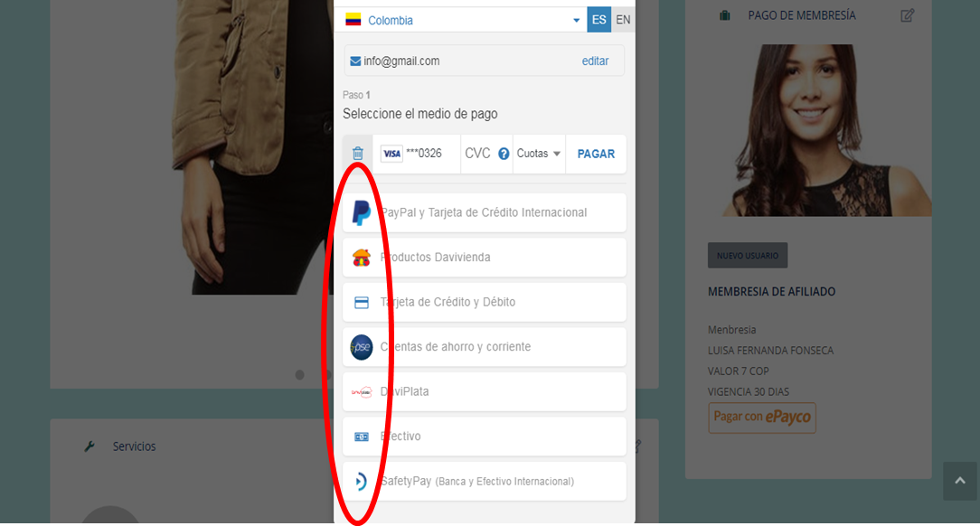Viewport: 980px width, 526px height.
Task: Click VIGENCIA 30 DIAS text
Action: 749,391
